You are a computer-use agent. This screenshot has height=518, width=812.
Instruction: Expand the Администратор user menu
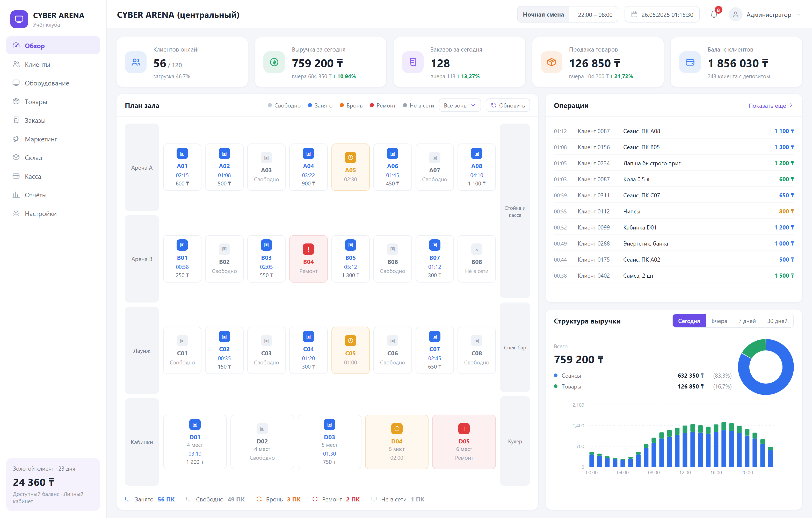pyautogui.click(x=765, y=15)
